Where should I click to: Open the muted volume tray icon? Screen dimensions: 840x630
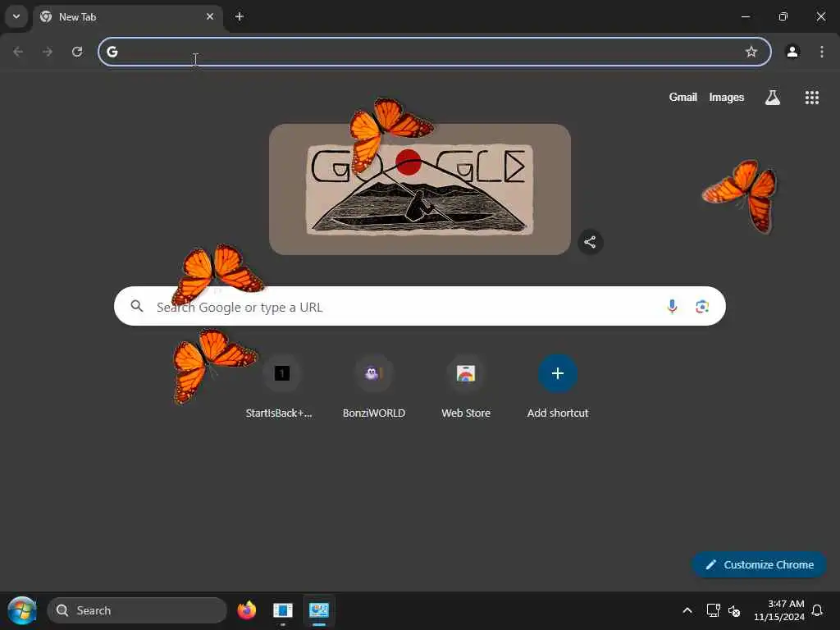(734, 610)
